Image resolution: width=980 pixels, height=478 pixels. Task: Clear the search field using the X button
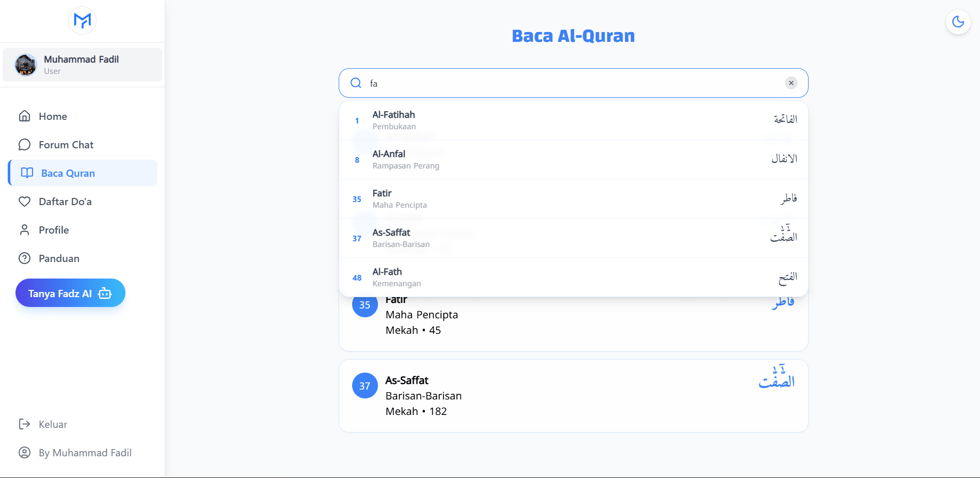click(791, 83)
